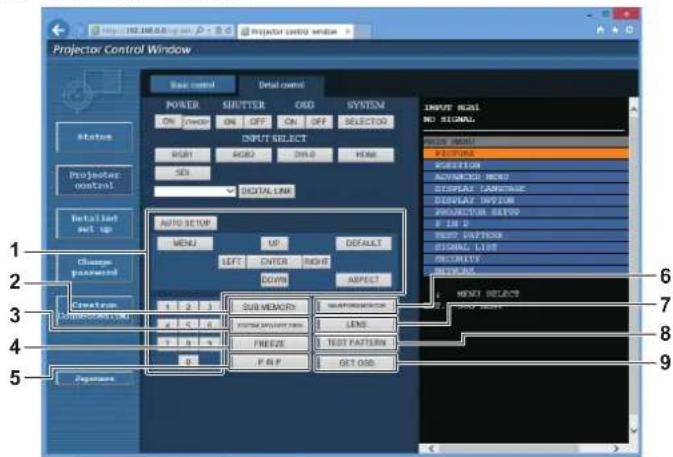Select the HDMI input
This screenshot has width=673, height=457.
[366, 155]
